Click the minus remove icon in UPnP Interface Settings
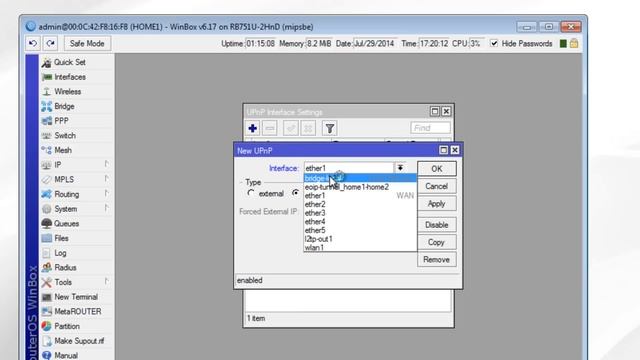Image resolution: width=640 pixels, height=360 pixels. [270, 129]
